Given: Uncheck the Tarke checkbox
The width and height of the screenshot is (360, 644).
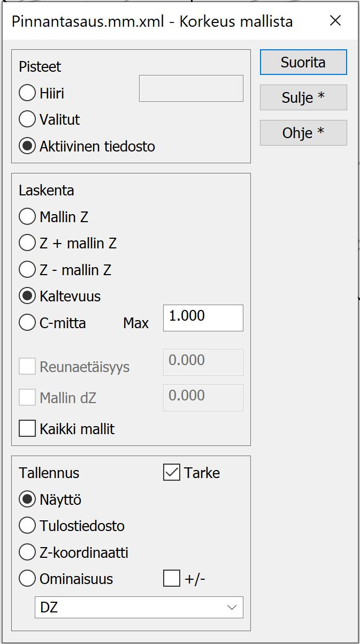Looking at the screenshot, I should (172, 473).
